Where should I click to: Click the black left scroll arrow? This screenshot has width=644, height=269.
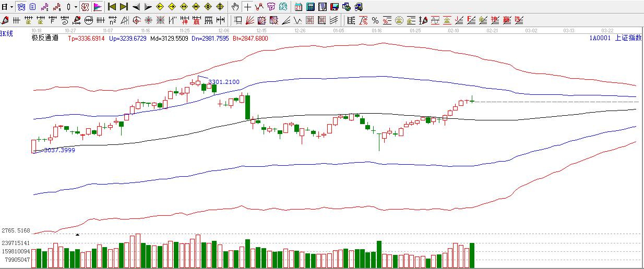tap(136, 7)
